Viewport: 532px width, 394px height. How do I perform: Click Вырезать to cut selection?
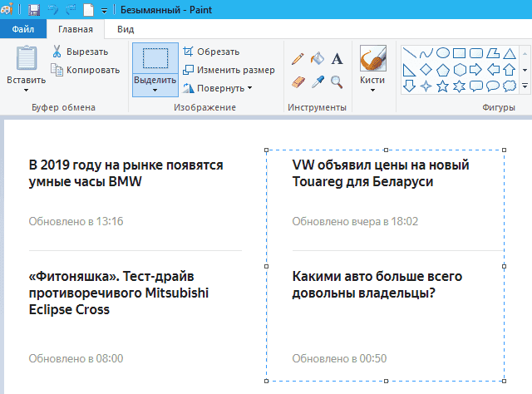coord(81,52)
